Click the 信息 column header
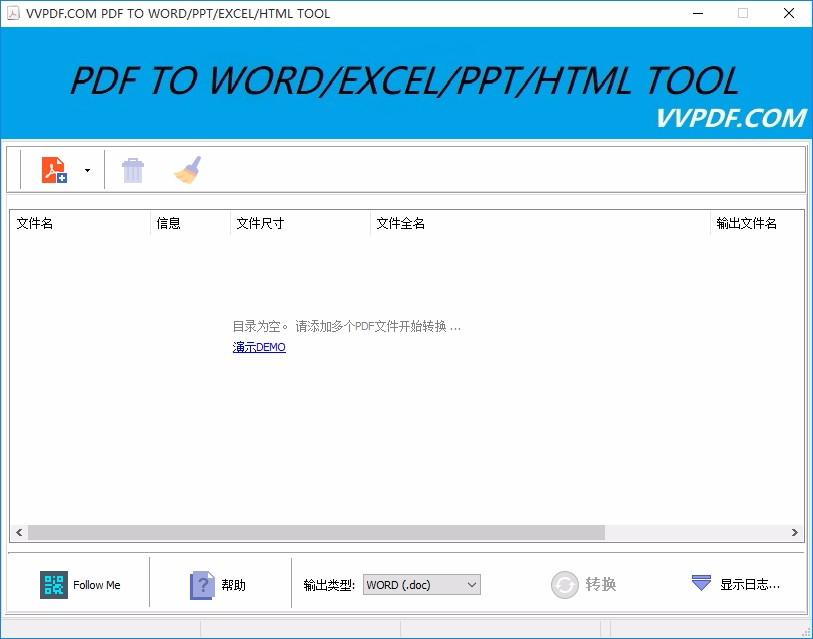Screen dimensions: 813x639 pos(190,223)
